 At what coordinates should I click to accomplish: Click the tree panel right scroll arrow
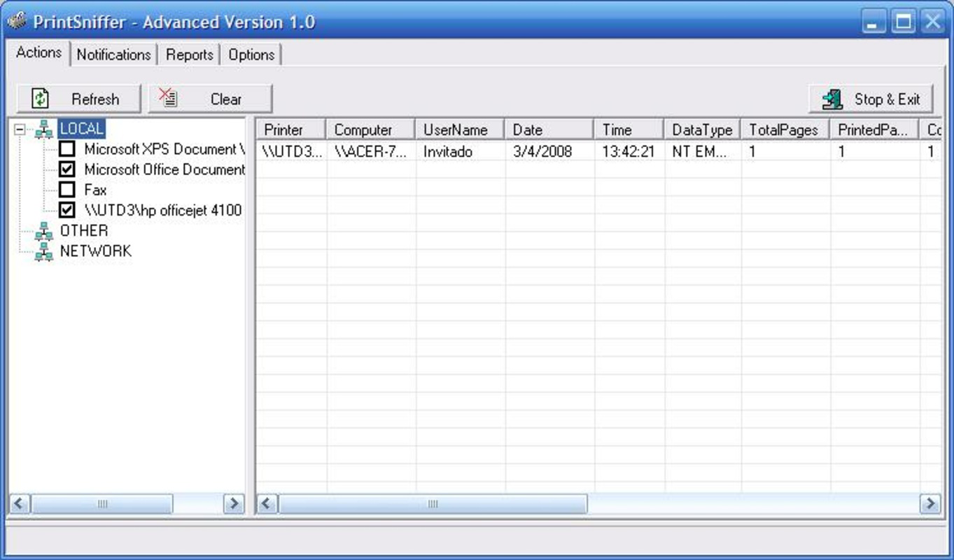click(233, 503)
